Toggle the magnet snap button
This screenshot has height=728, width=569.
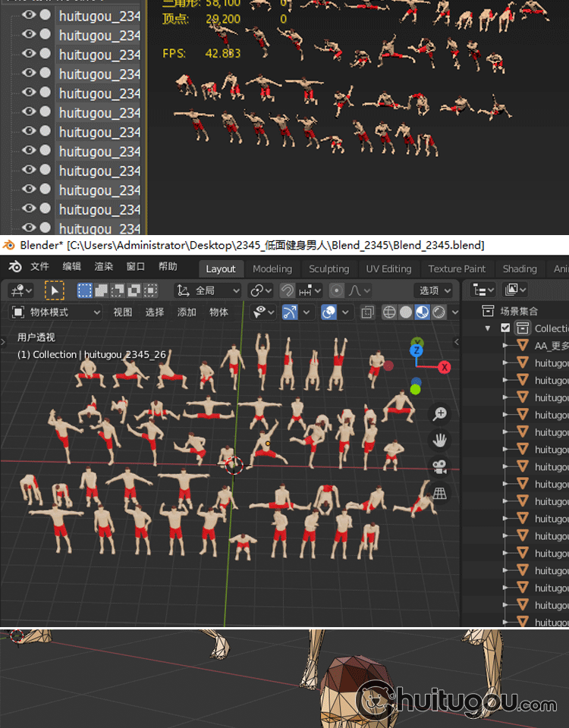point(288,290)
